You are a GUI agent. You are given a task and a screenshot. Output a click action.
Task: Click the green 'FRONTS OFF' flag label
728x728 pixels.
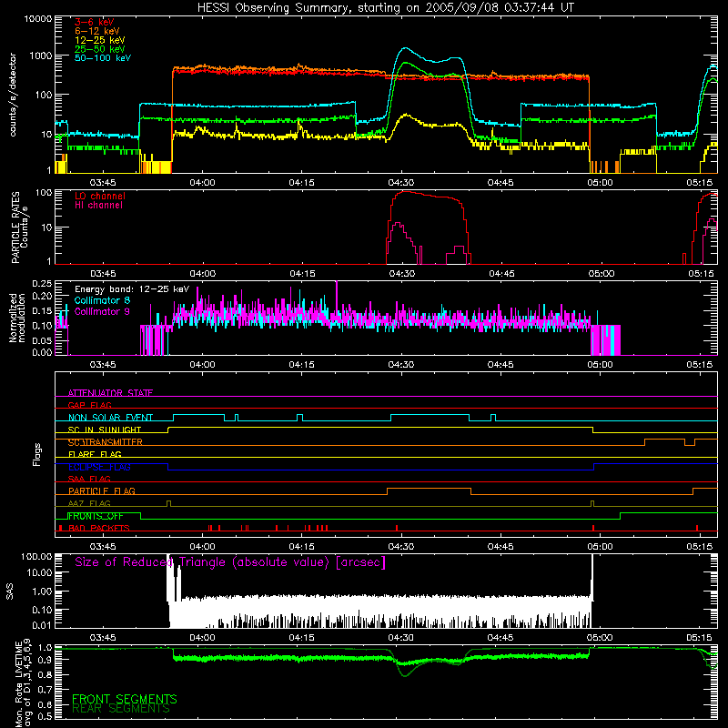pyautogui.click(x=96, y=516)
